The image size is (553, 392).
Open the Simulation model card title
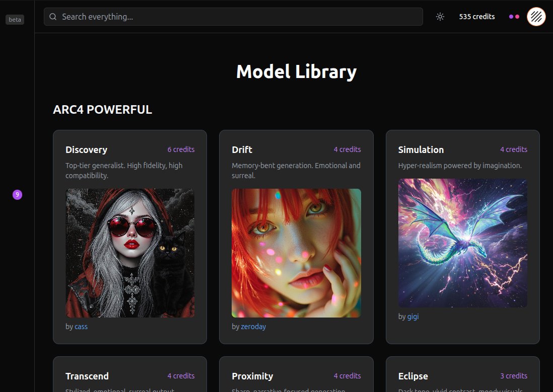coord(421,149)
